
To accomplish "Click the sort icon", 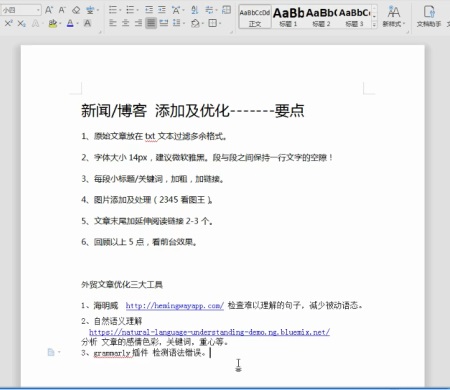I will [x=195, y=10].
